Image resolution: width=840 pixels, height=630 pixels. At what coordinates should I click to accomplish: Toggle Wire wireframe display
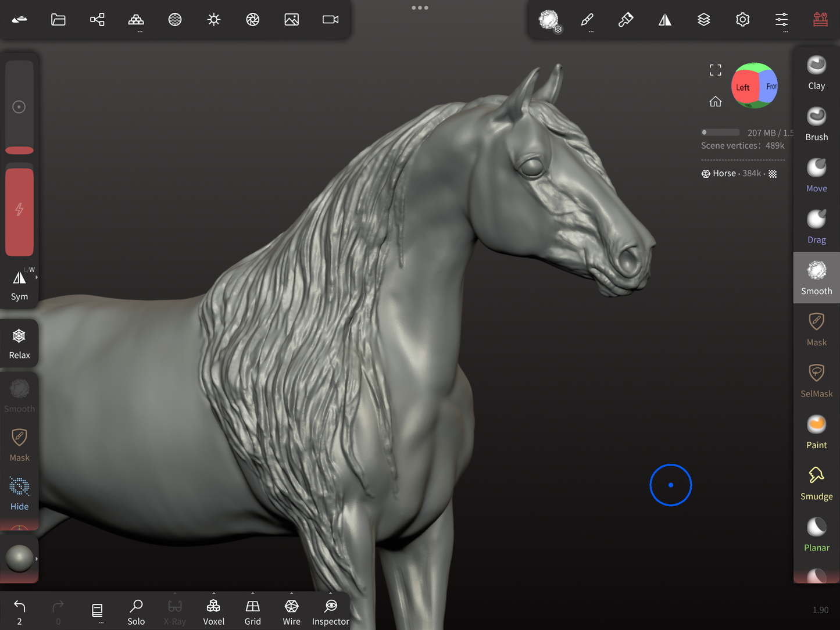(291, 612)
